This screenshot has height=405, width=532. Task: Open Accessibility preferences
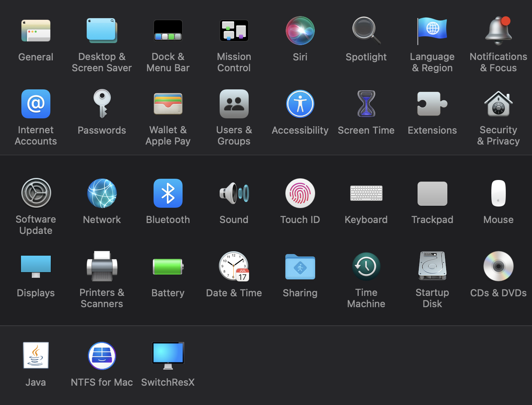coord(300,104)
